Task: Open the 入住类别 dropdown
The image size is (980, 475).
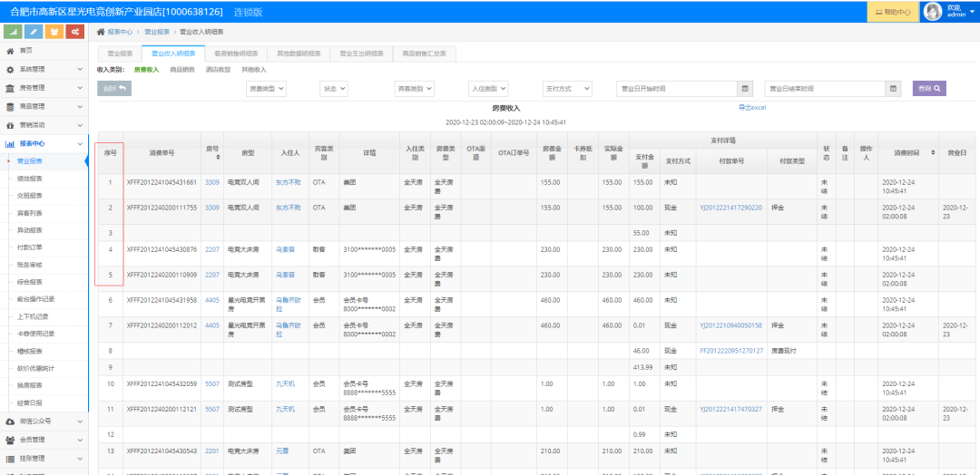Action: point(488,89)
